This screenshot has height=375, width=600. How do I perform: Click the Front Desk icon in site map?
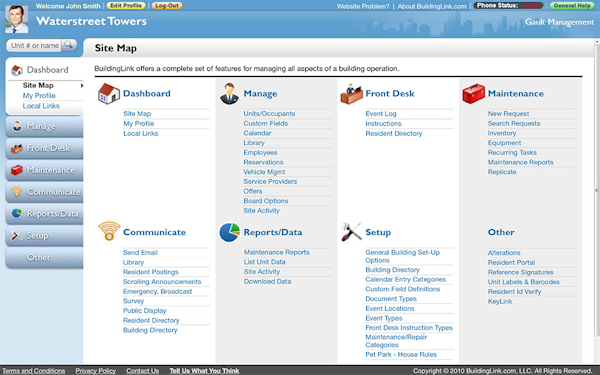[351, 94]
